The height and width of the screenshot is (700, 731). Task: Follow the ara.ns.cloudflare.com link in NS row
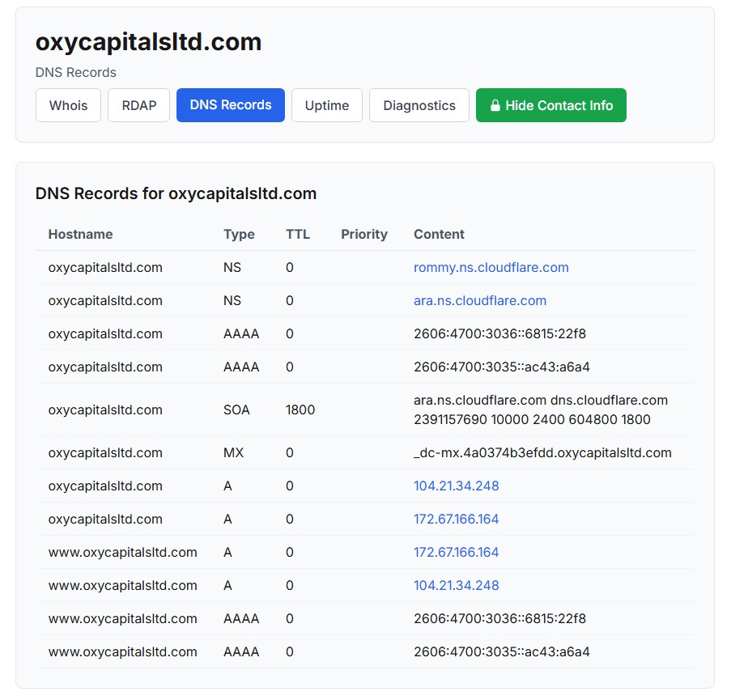[479, 300]
